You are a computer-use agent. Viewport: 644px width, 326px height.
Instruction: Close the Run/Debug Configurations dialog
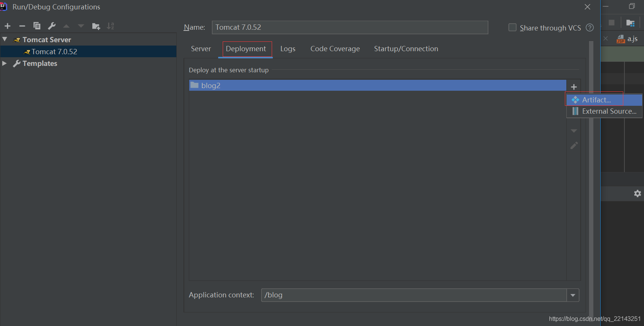587,7
